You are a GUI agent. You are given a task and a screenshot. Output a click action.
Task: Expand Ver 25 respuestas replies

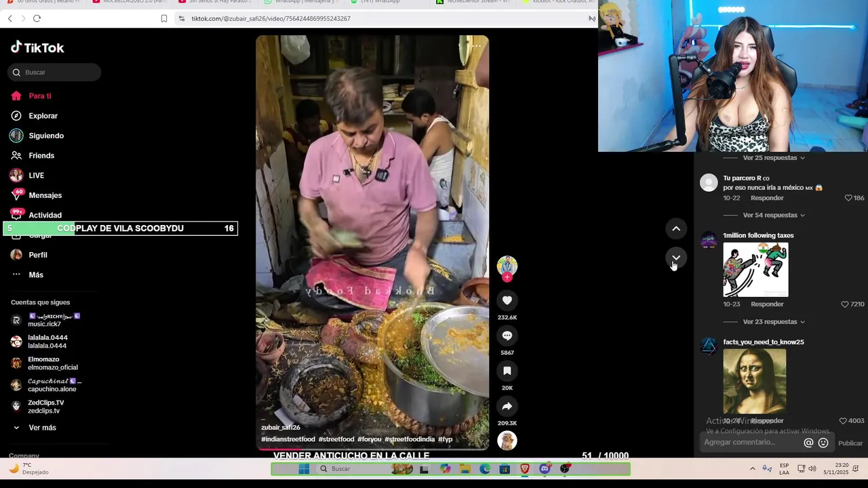coord(774,158)
